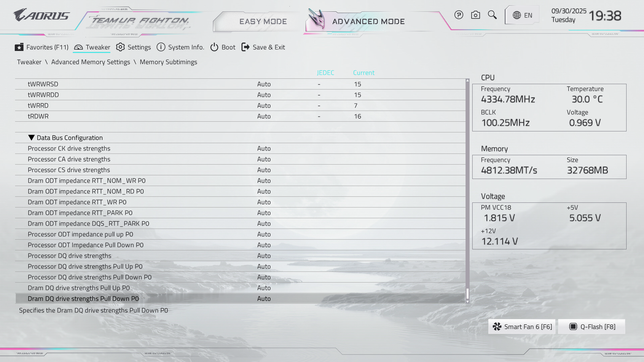644x362 pixels.
Task: Open Processor CK drive strengths value
Action: [264, 148]
